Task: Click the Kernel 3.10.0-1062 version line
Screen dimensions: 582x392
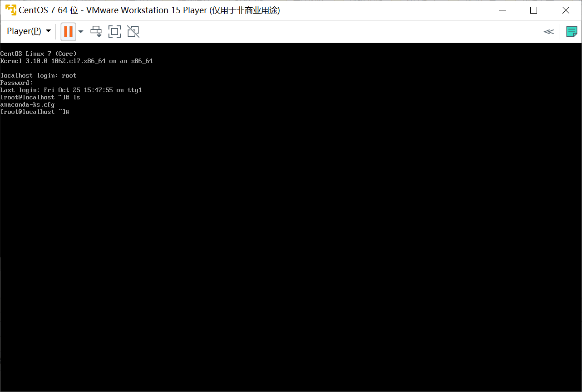Action: coord(76,61)
